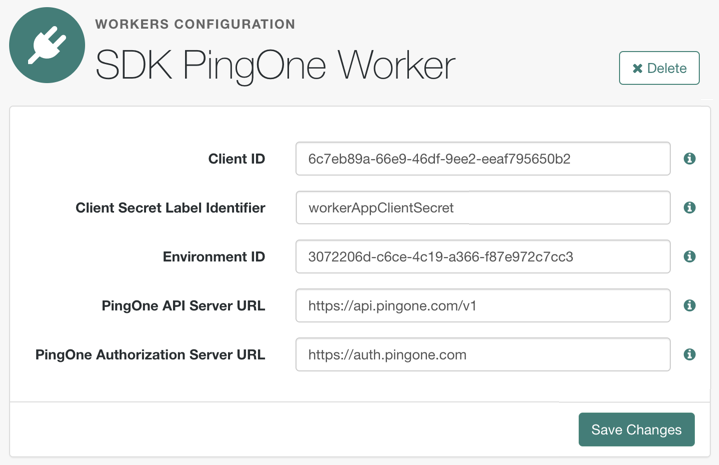
Task: Edit the Client Secret Label Identifier field
Action: [x=483, y=208]
